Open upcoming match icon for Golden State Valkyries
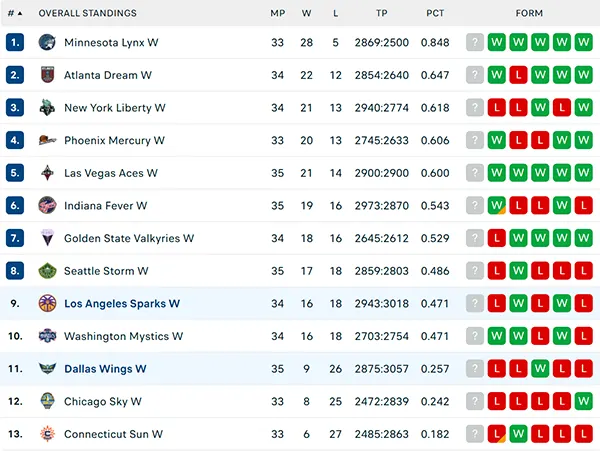 pyautogui.click(x=475, y=238)
